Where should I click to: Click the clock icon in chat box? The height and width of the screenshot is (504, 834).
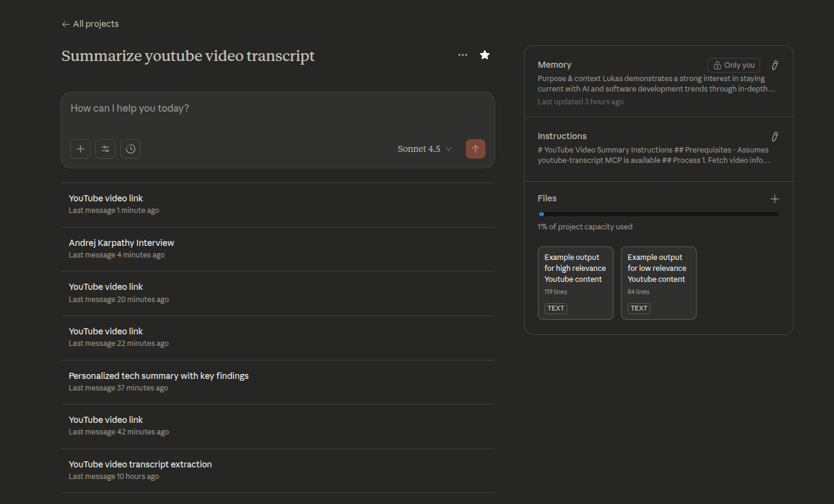130,149
